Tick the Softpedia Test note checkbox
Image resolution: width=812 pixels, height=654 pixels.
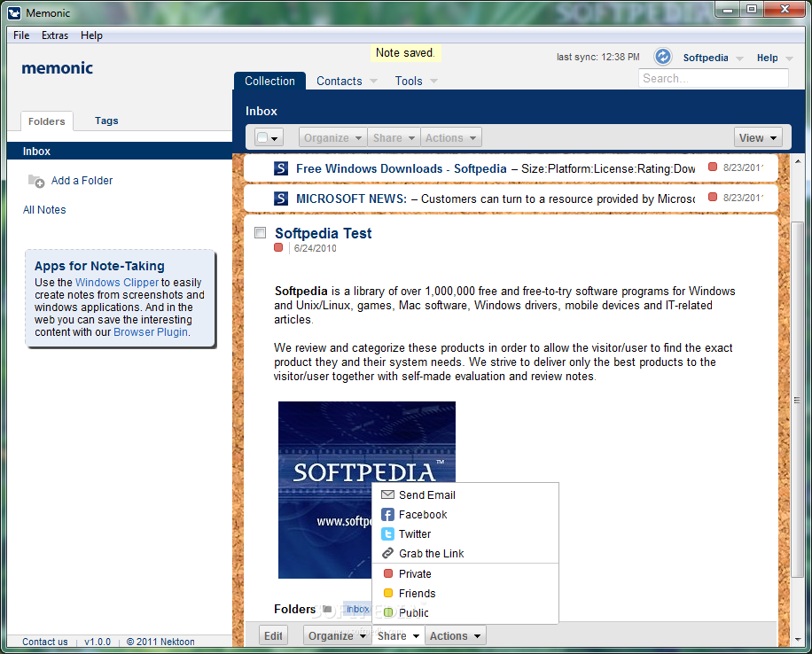(x=260, y=232)
